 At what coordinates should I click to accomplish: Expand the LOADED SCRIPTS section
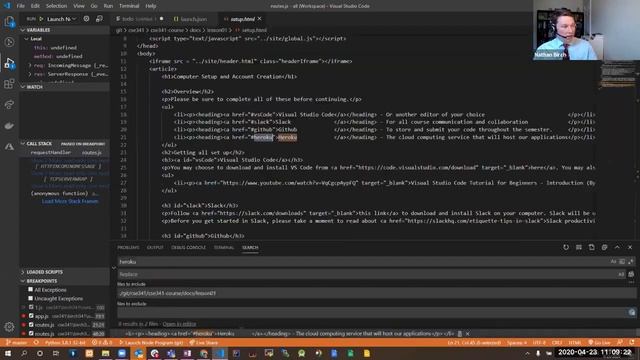(x=65, y=272)
